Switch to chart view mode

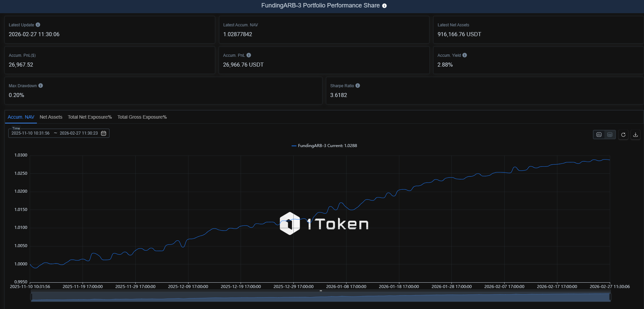point(599,135)
